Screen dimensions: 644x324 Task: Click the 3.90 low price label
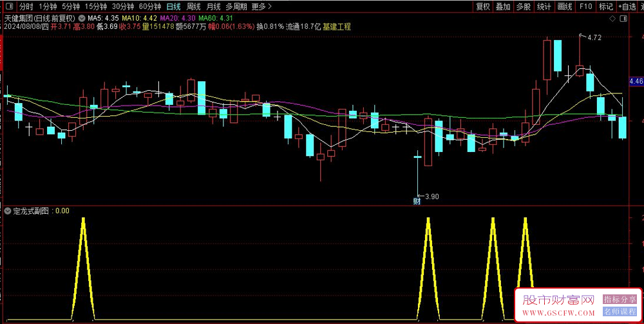point(431,196)
